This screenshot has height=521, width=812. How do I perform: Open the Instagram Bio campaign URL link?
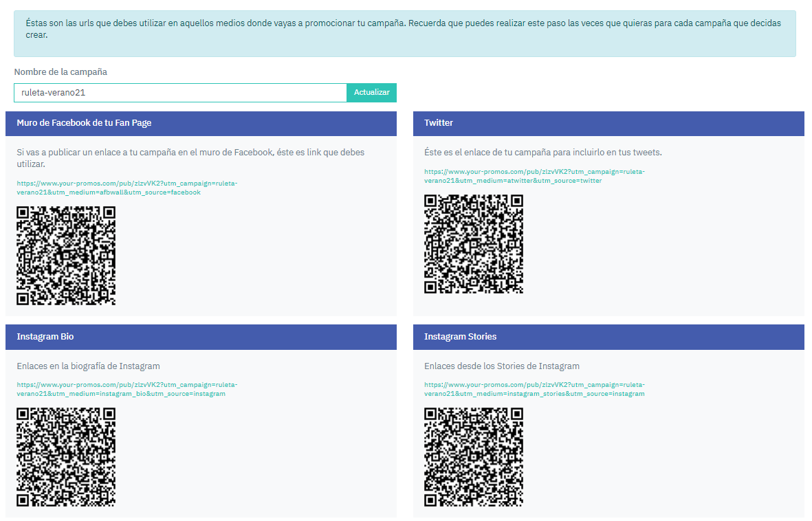127,390
